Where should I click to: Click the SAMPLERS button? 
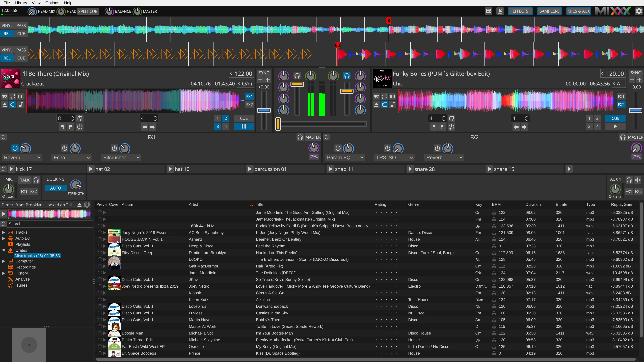pyautogui.click(x=549, y=11)
